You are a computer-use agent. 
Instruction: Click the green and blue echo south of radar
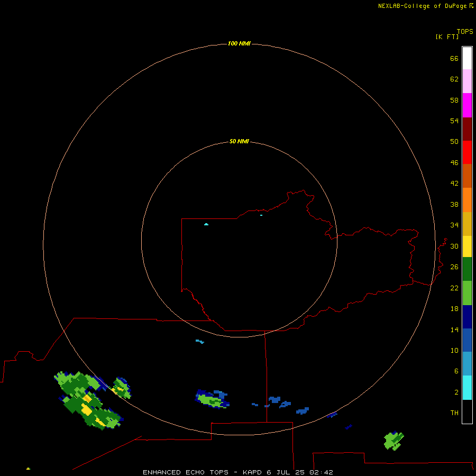pos(212,399)
